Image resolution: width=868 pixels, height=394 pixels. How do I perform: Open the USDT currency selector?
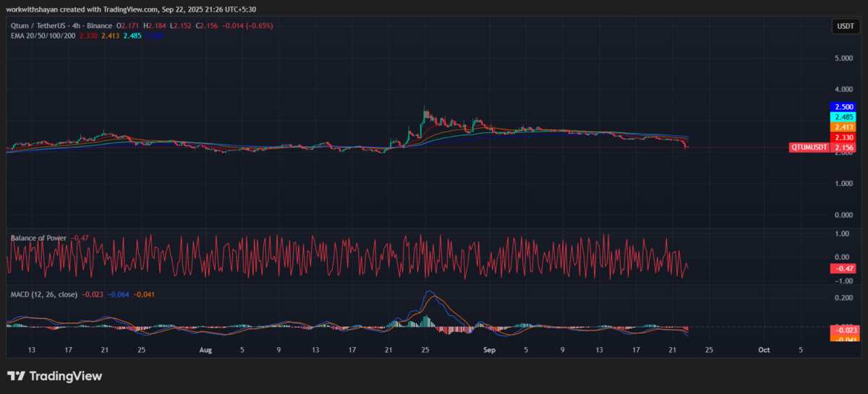pos(845,26)
